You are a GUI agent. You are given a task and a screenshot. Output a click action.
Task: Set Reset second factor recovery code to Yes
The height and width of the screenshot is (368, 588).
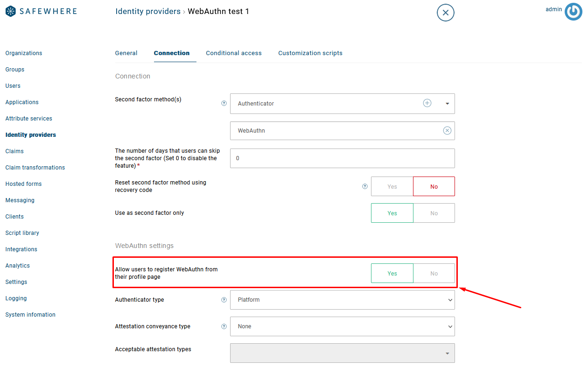point(392,186)
